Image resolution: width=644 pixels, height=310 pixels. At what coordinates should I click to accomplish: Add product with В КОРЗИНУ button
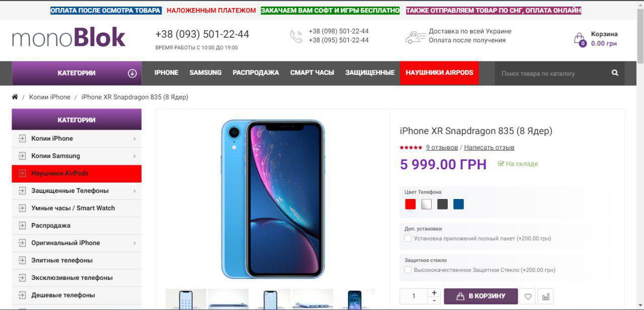click(x=481, y=296)
